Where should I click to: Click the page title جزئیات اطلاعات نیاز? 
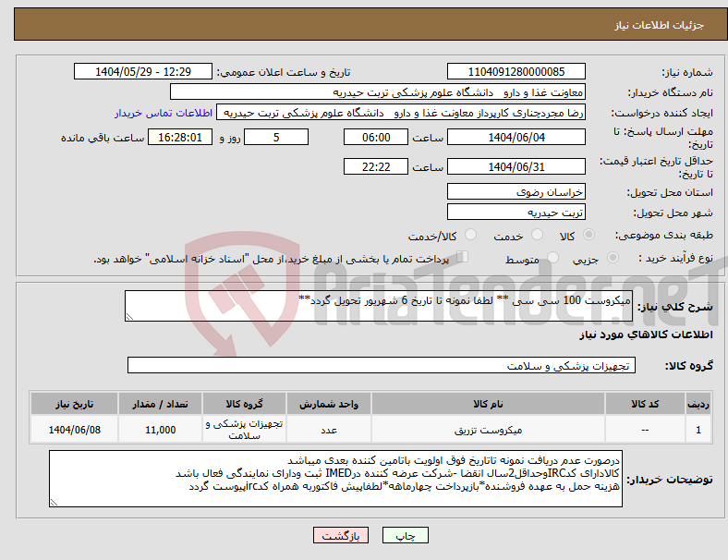(660, 25)
